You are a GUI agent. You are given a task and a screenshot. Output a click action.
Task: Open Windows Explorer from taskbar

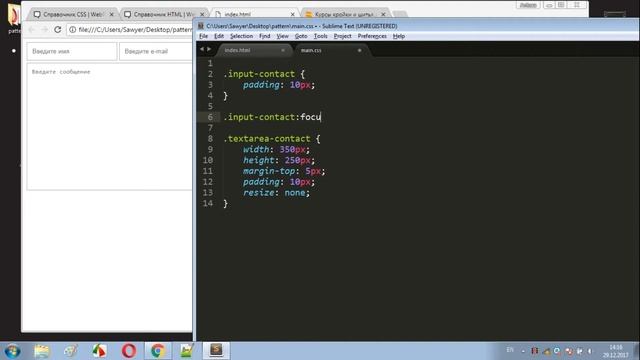(x=42, y=351)
